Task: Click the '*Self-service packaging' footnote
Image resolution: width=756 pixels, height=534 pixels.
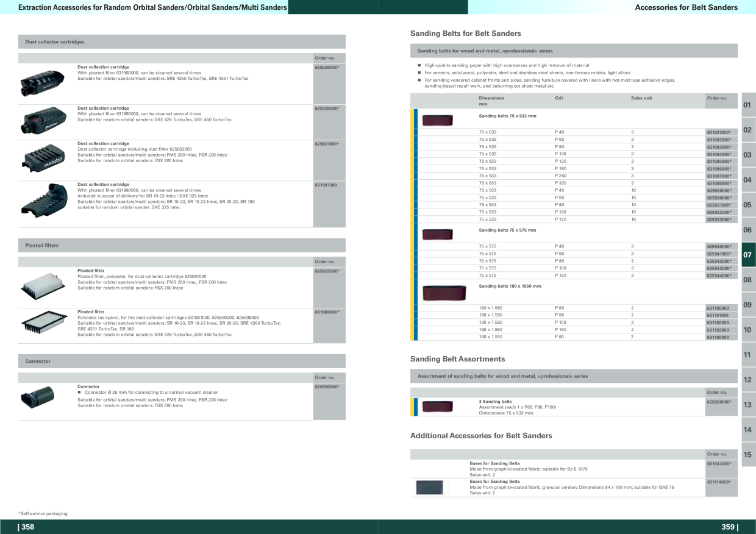Action: 43,513
